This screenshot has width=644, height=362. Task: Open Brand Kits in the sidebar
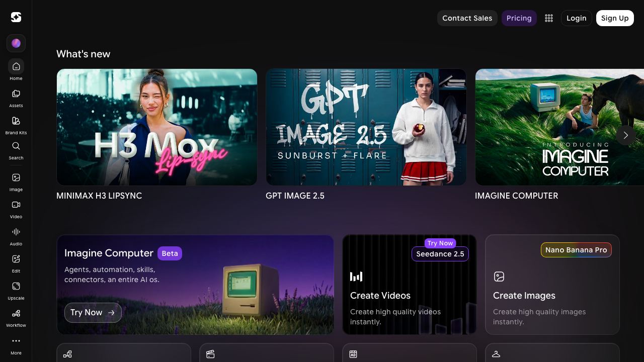16,125
